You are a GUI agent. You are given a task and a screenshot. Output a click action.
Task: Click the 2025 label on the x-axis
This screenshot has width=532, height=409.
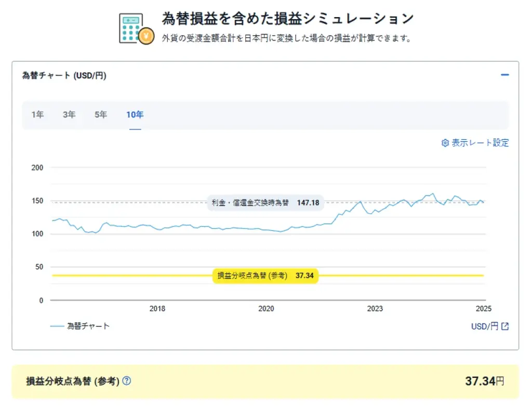(483, 309)
